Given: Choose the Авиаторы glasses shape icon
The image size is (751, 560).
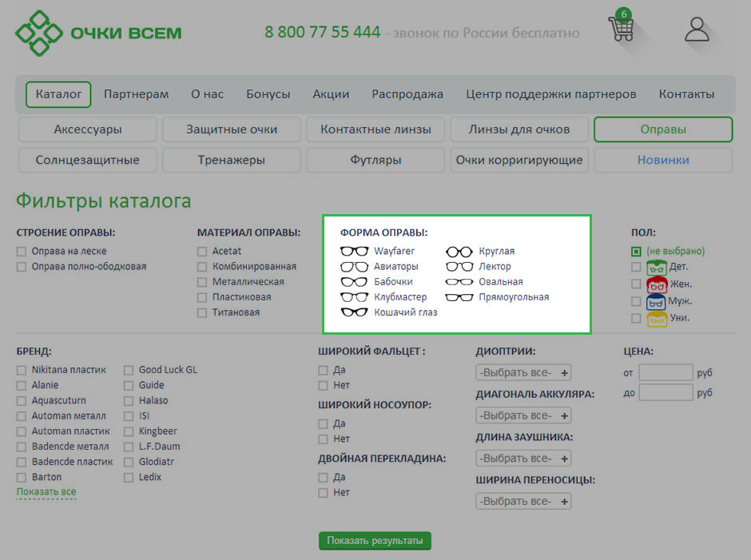Looking at the screenshot, I should click(x=354, y=266).
